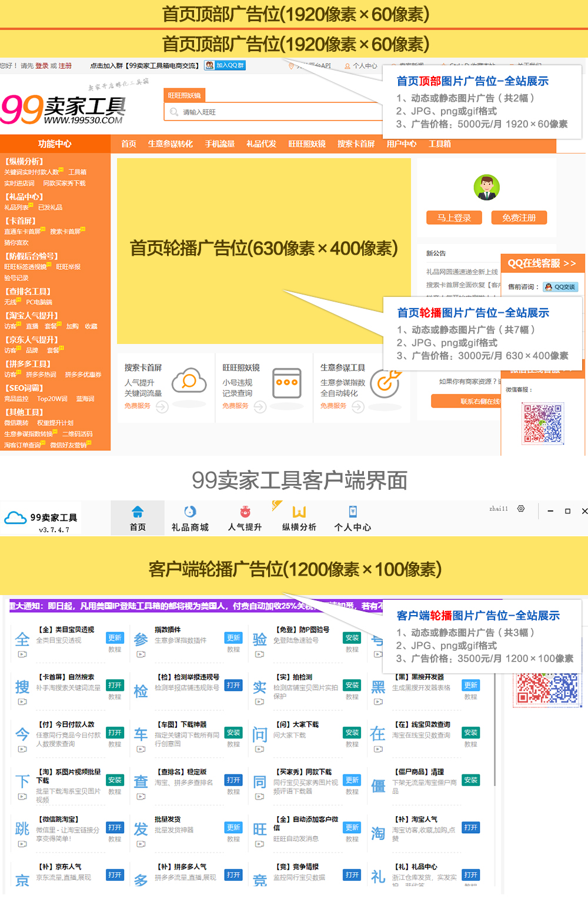Click the 验 icon for 防P图验号

pos(260,639)
